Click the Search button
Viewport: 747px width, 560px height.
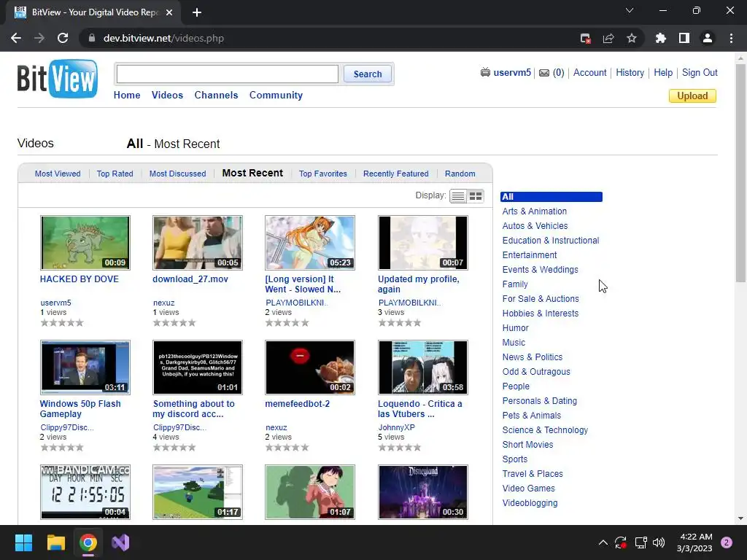point(368,74)
